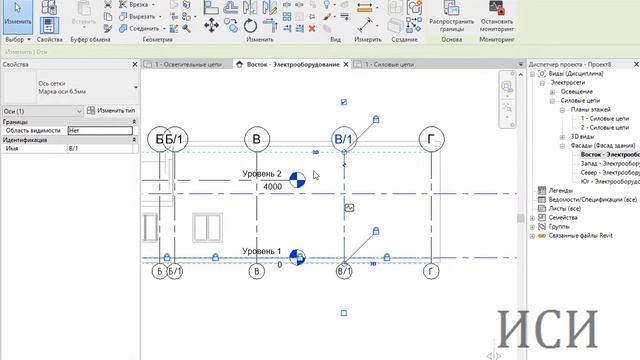Toggle the padlock near top В/1 bubble
This screenshot has width=640, height=360.
tap(376, 119)
